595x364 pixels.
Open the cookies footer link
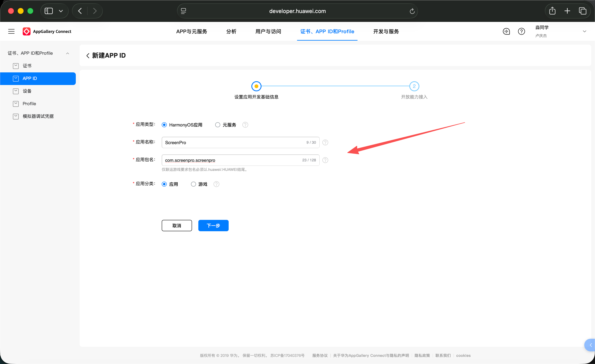click(463, 355)
